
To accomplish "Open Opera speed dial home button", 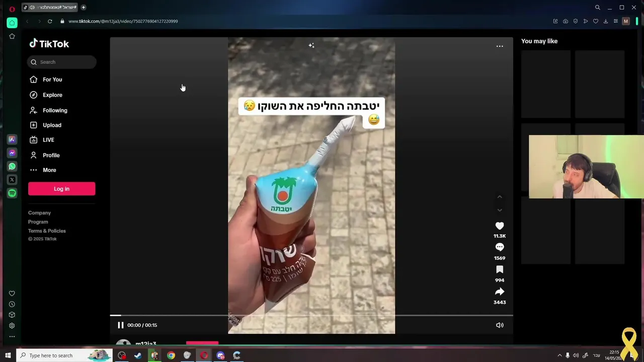I will pyautogui.click(x=12, y=23).
